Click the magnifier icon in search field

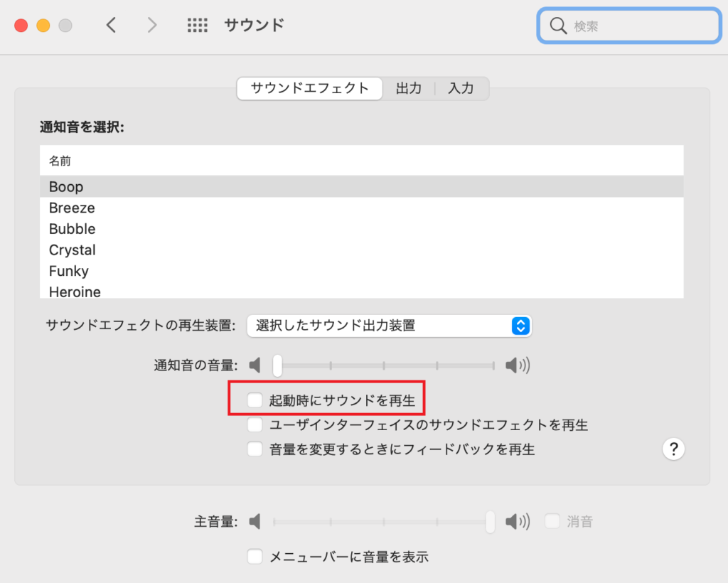558,26
